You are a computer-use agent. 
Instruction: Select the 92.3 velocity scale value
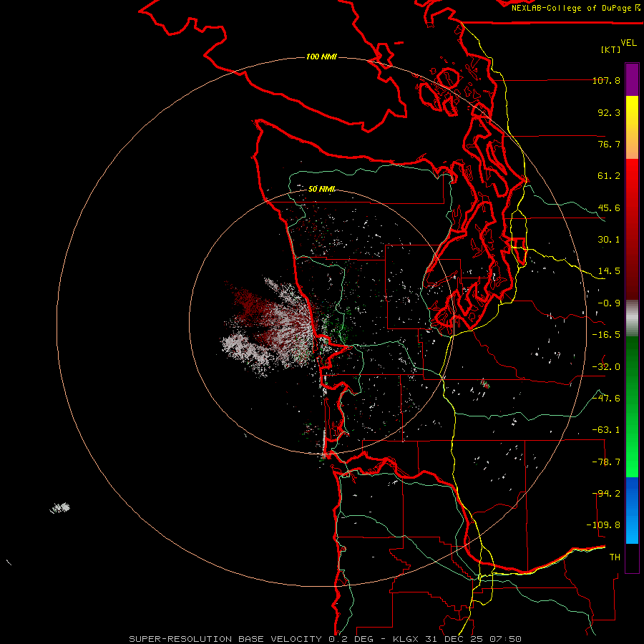pyautogui.click(x=609, y=112)
